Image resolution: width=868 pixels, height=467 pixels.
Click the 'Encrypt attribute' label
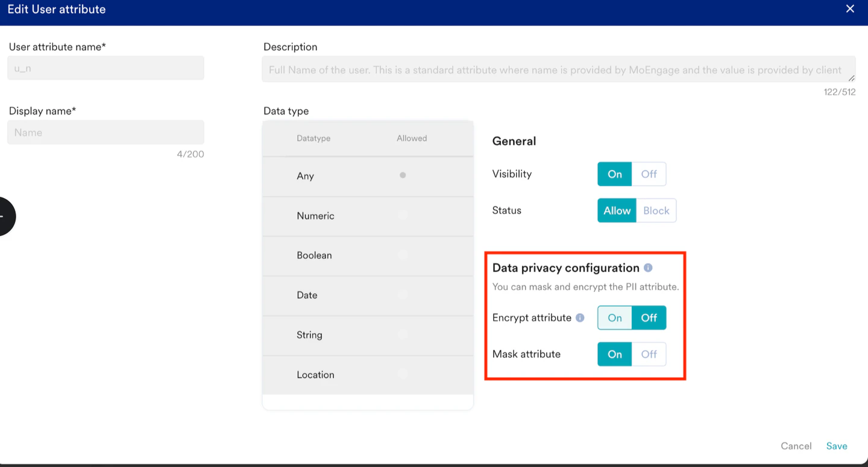(x=532, y=318)
